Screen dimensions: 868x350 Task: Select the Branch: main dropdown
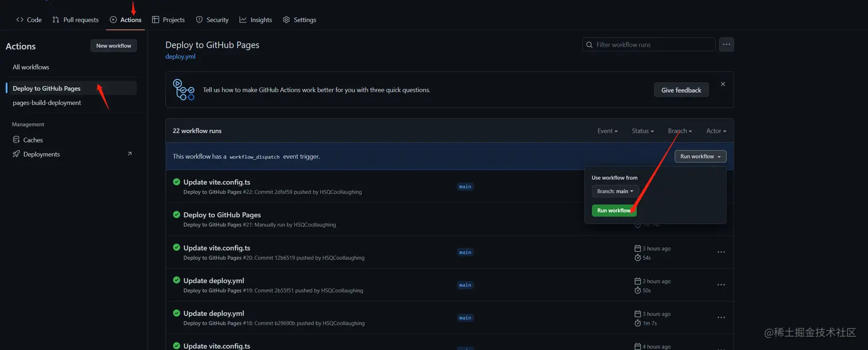click(x=615, y=191)
